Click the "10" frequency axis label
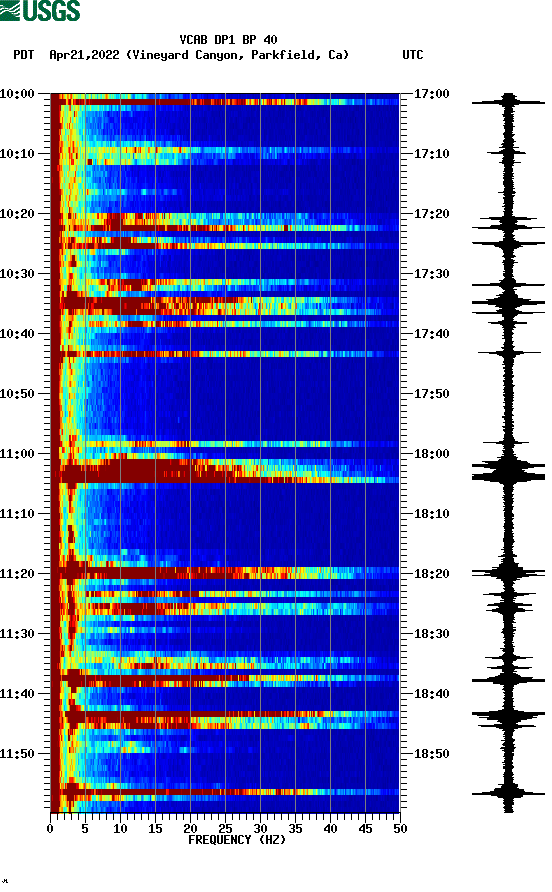The height and width of the screenshot is (892, 552). pyautogui.click(x=120, y=829)
